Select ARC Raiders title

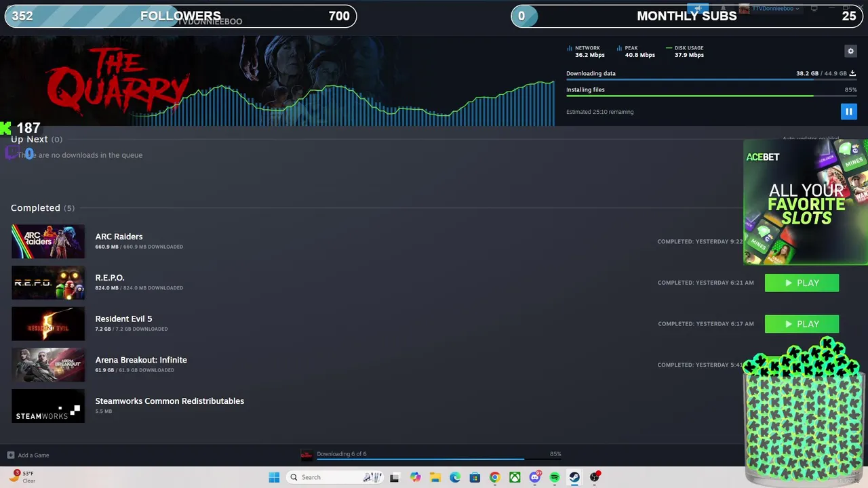click(119, 237)
